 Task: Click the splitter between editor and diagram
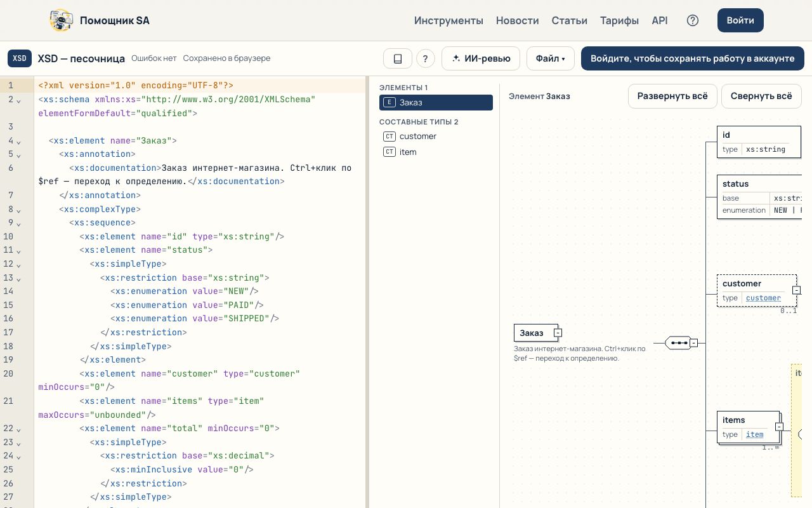point(367,292)
